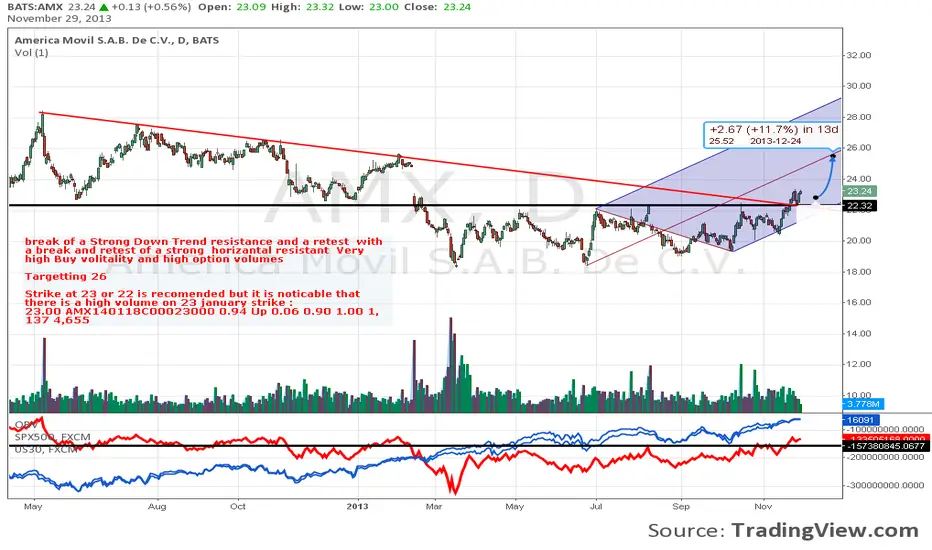Viewport: 932px width, 550px height.
Task: Click the Oct time axis label
Action: (x=238, y=507)
